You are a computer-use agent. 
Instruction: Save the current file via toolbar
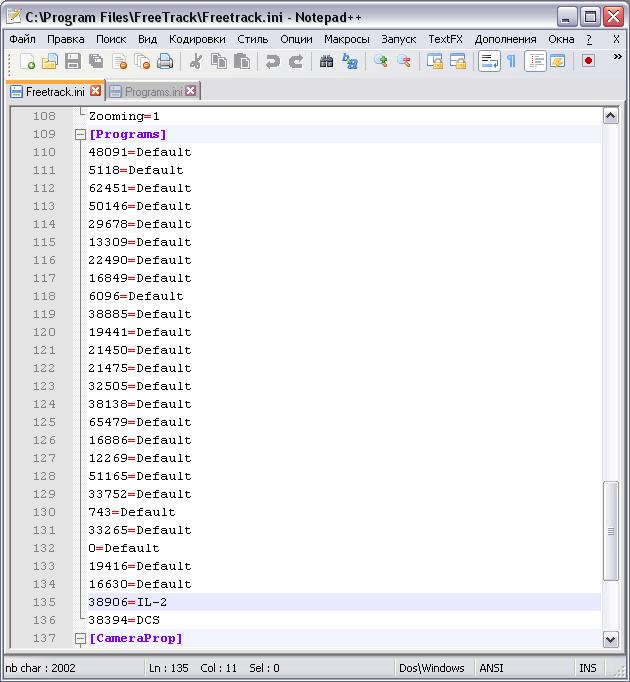[x=73, y=61]
